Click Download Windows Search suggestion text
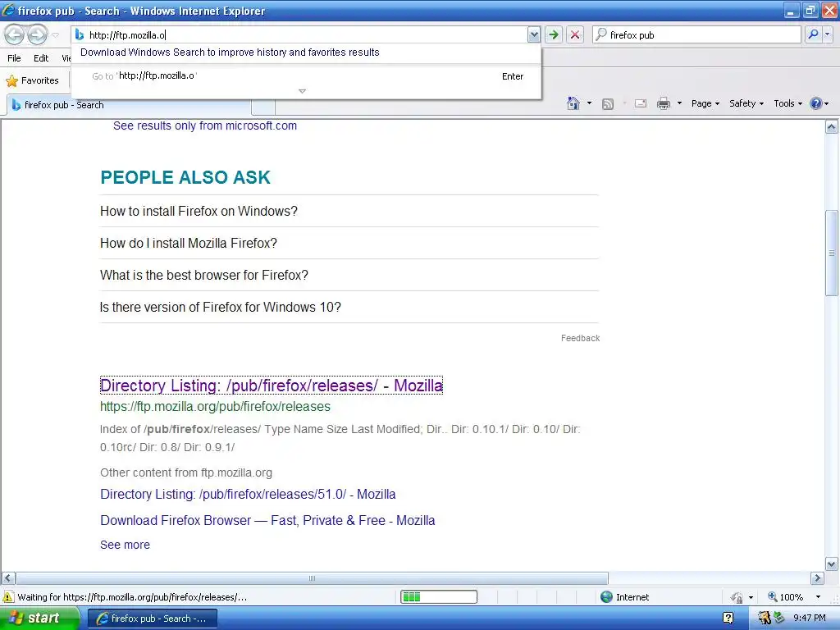Screen dimensions: 840x630 (x=230, y=52)
